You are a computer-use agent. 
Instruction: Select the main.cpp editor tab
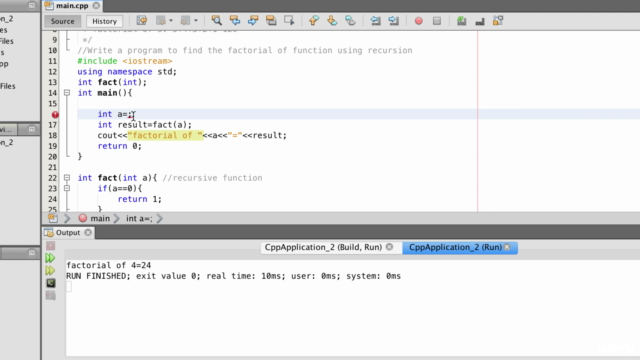click(x=72, y=6)
